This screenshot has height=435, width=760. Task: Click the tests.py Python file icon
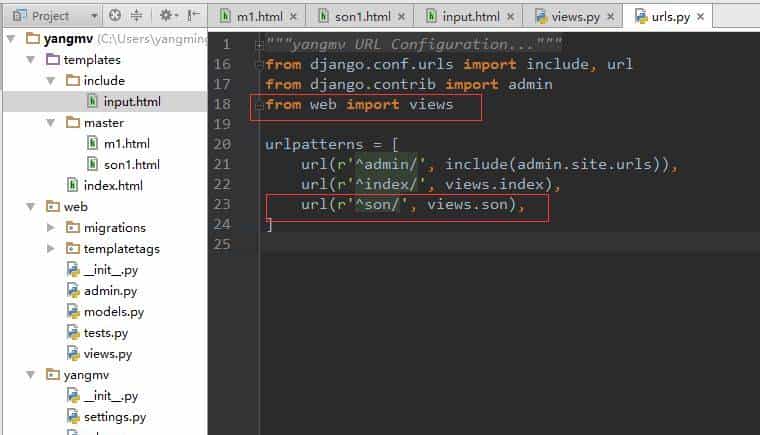point(73,333)
